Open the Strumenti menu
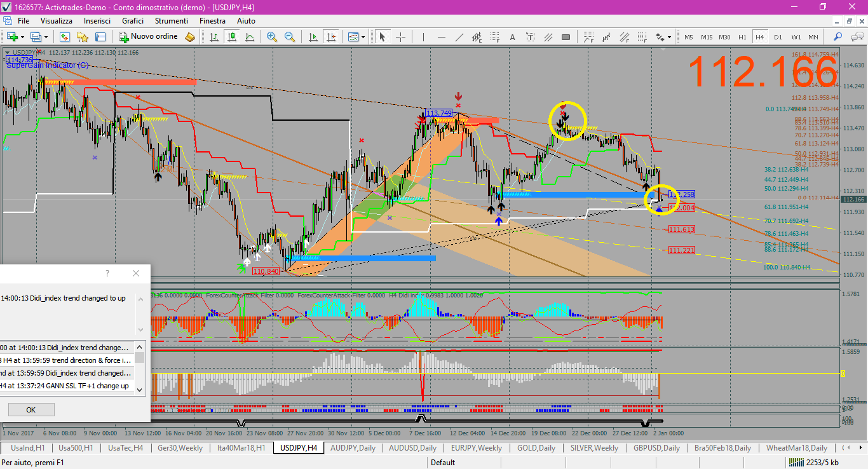 pyautogui.click(x=172, y=21)
